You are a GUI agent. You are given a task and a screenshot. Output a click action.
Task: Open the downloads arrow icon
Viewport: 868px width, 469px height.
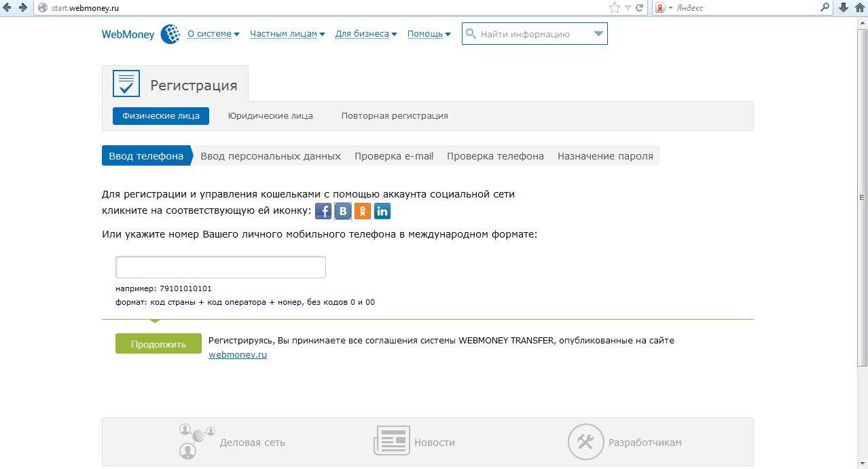pyautogui.click(x=844, y=8)
